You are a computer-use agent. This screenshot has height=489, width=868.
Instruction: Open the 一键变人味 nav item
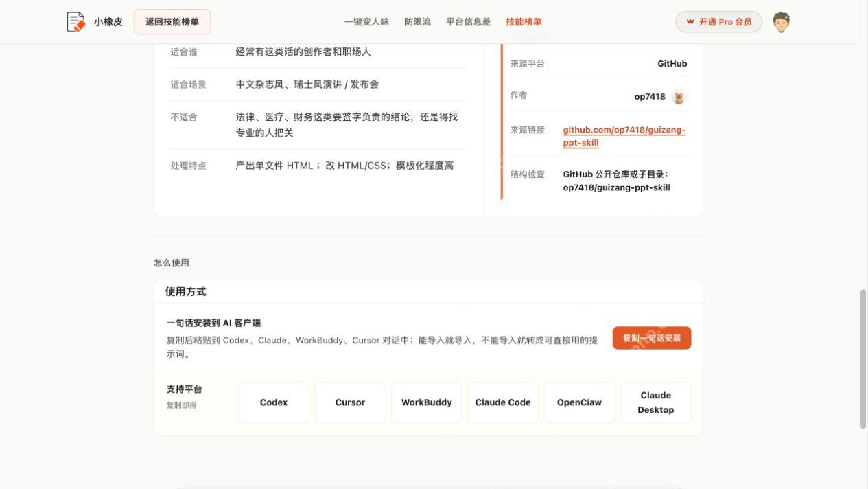(366, 22)
